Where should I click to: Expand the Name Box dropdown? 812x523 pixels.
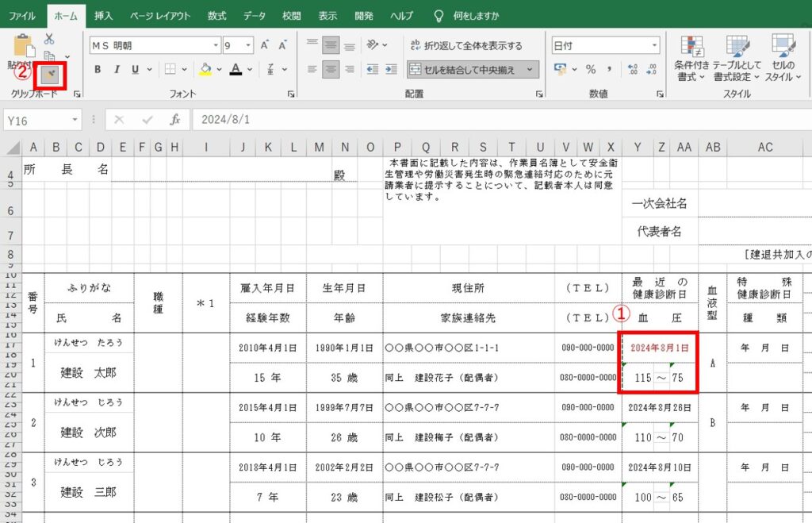75,120
